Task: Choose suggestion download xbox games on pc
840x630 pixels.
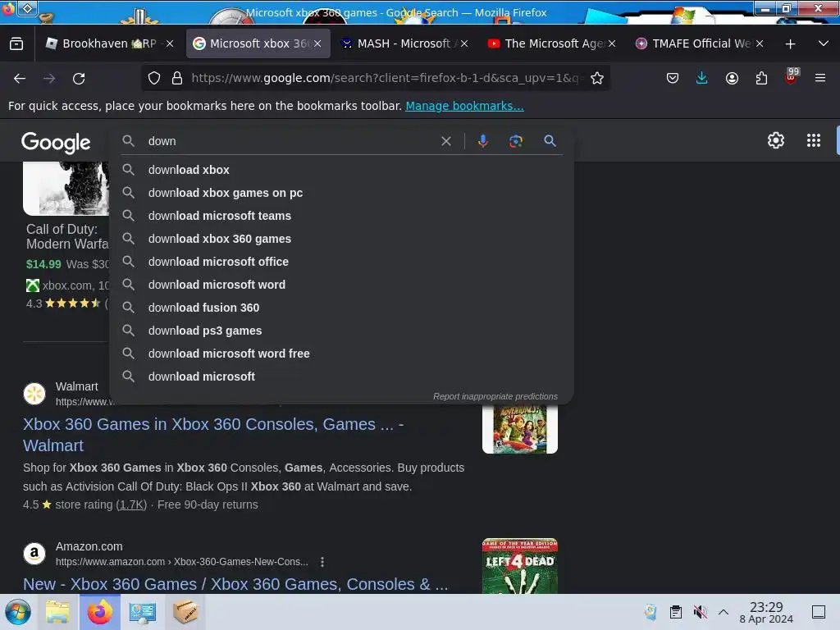Action: (x=342, y=193)
